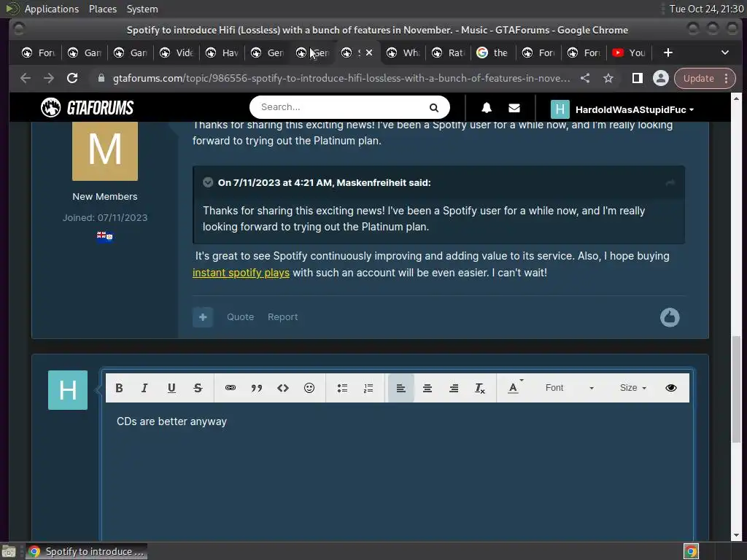This screenshot has height=560, width=747.
Task: Go to GTAForums home logo
Action: (88, 108)
